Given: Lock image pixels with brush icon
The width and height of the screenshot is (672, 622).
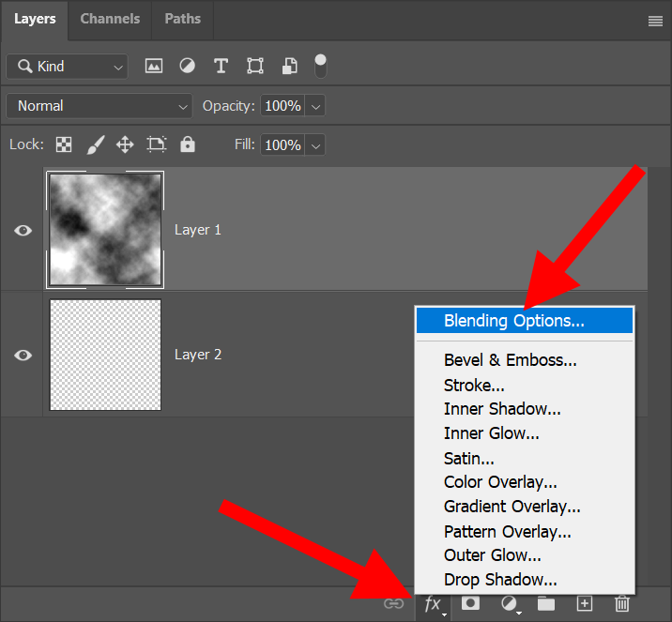Looking at the screenshot, I should (96, 144).
